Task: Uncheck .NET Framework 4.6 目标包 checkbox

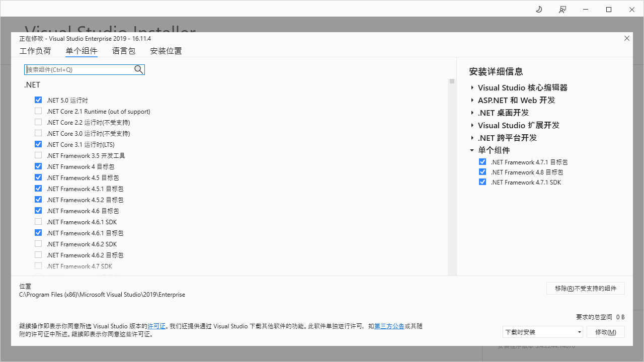Action: (38, 211)
